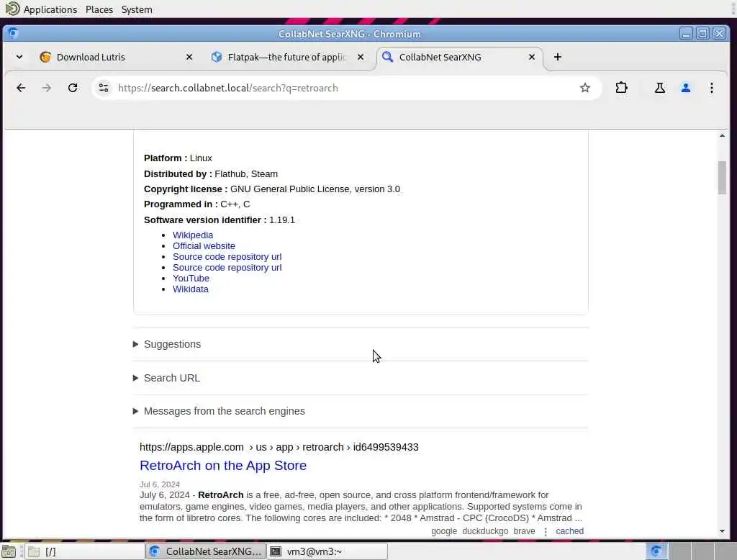Switch to Download Lutris tab
This screenshot has height=560, width=737.
pyautogui.click(x=116, y=57)
